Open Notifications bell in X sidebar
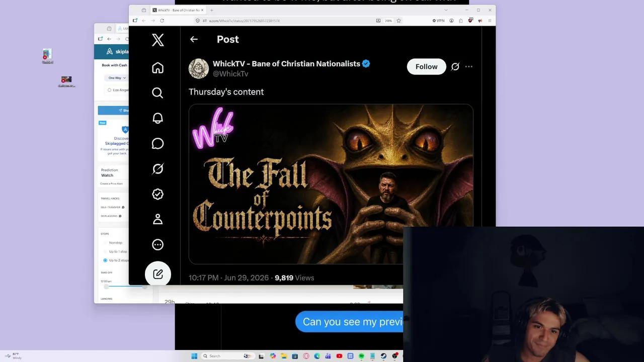Screen dimensions: 644x362 (x=157, y=118)
